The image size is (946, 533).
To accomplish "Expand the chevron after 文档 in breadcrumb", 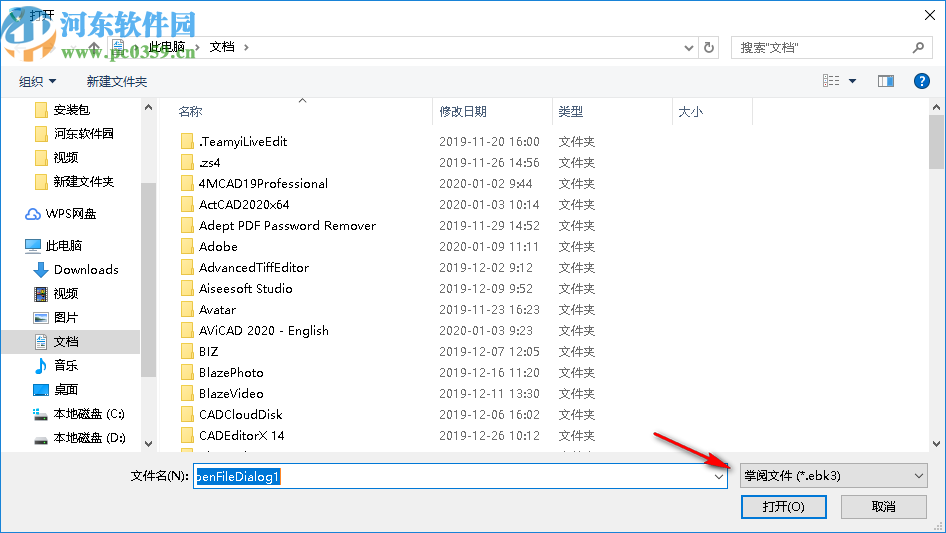I will click(246, 47).
